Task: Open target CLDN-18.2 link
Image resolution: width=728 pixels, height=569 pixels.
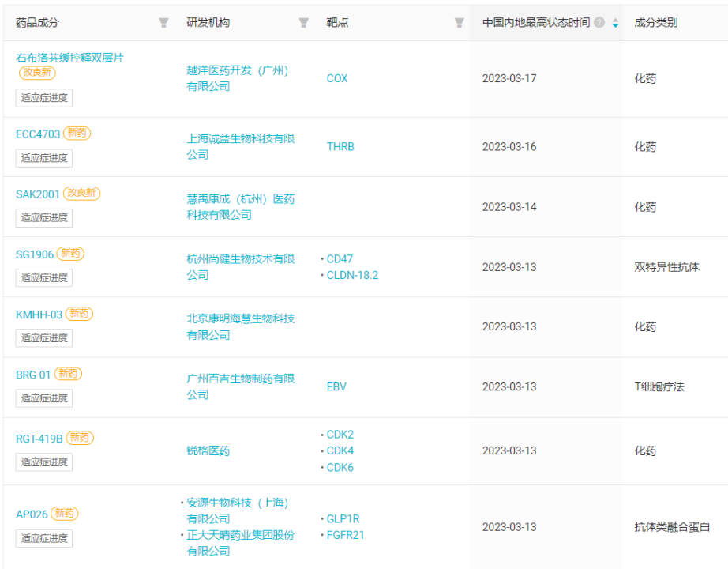Action: click(352, 275)
